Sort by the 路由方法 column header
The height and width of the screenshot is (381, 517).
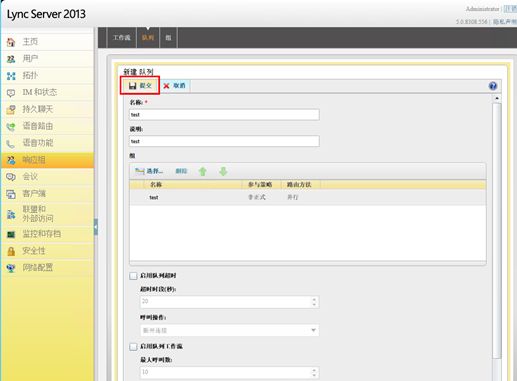point(301,184)
